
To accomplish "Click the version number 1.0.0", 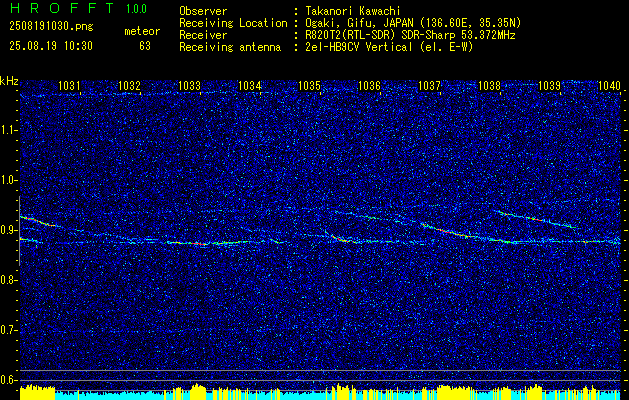I will point(136,8).
